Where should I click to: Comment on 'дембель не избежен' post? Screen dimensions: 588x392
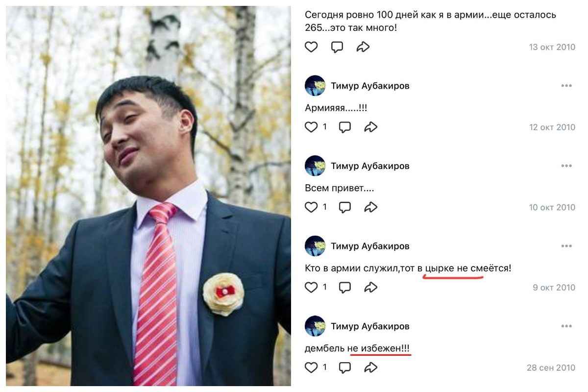tap(345, 367)
